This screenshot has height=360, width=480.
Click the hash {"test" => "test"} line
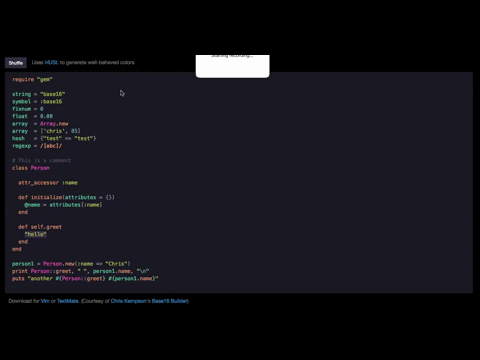coord(54,138)
